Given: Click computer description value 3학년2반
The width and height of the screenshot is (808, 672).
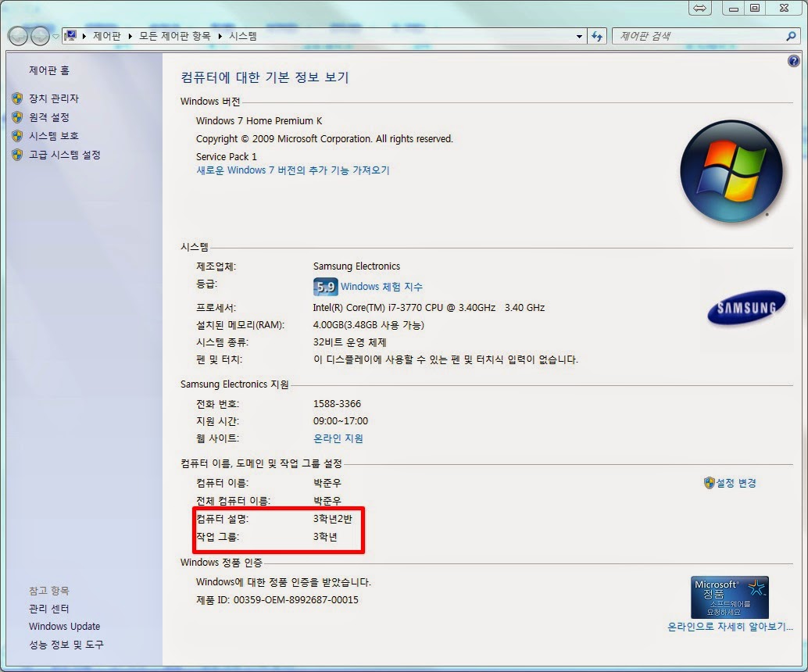Looking at the screenshot, I should tap(332, 519).
